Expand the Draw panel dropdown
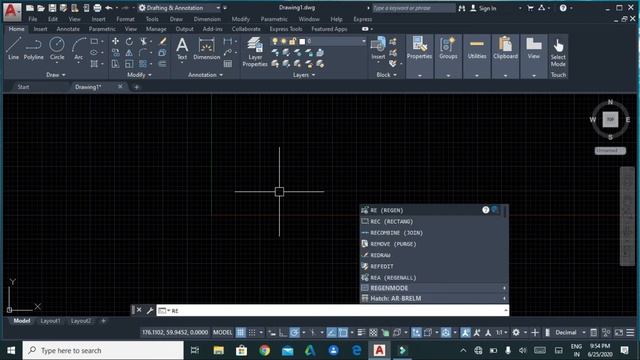640x360 pixels. (56, 75)
